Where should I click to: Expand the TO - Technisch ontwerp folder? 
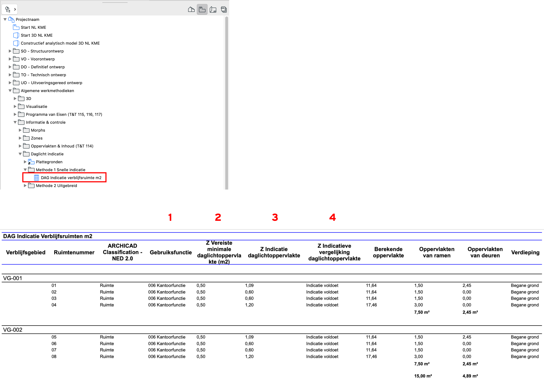pyautogui.click(x=10, y=75)
